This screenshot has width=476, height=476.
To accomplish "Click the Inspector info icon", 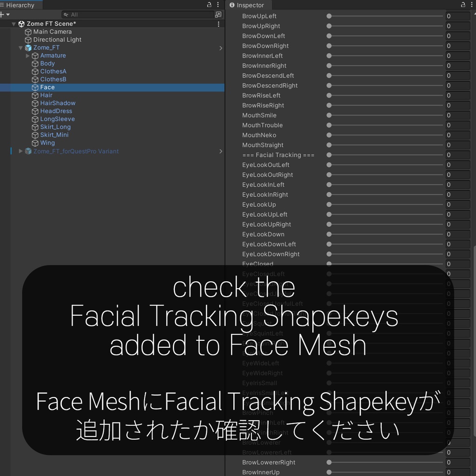I will [231, 5].
